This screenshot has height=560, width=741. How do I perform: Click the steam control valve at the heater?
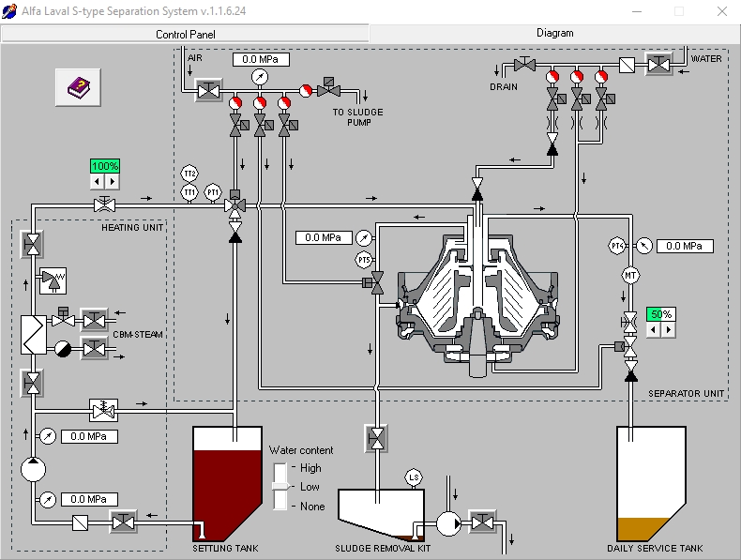point(63,318)
